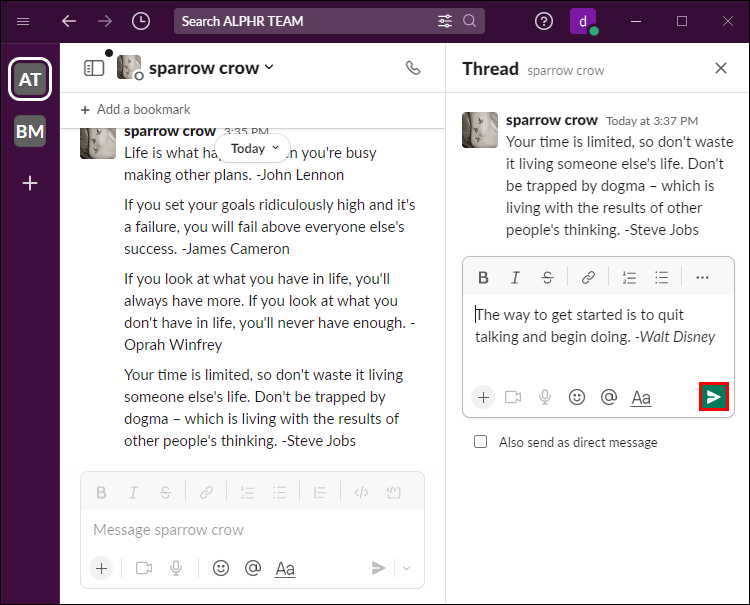This screenshot has width=750, height=605.
Task: Switch to the BM workspace
Action: click(x=30, y=131)
